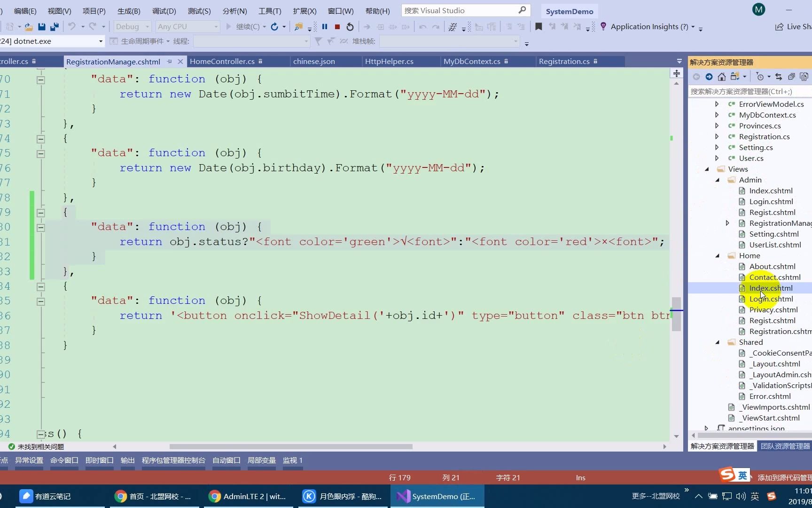Image resolution: width=812 pixels, height=508 pixels.
Task: Click 添加到源代码管理 in status bar
Action: 784,477
